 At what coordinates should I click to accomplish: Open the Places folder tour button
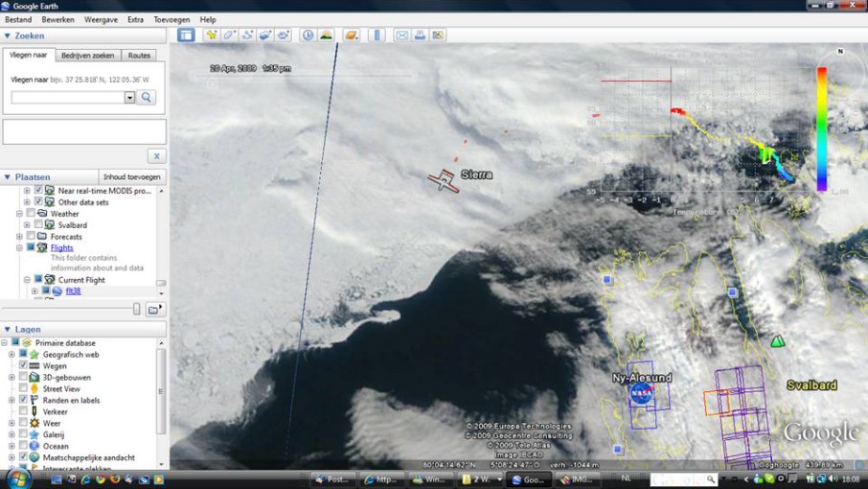click(x=153, y=310)
